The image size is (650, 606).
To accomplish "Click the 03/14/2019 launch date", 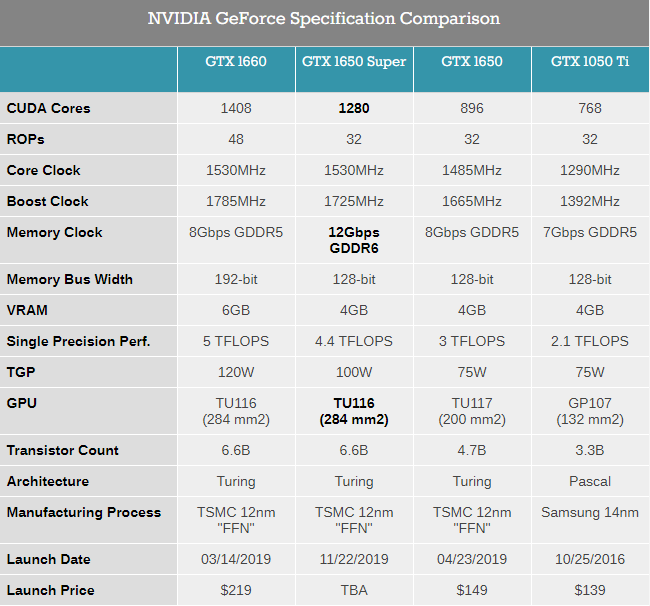I will click(236, 559).
